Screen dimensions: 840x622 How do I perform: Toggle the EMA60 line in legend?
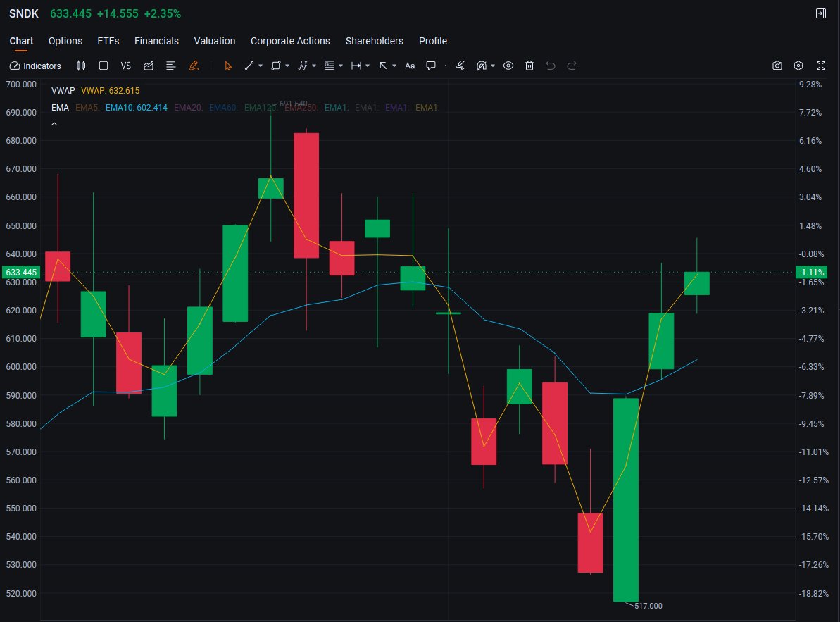[x=223, y=108]
